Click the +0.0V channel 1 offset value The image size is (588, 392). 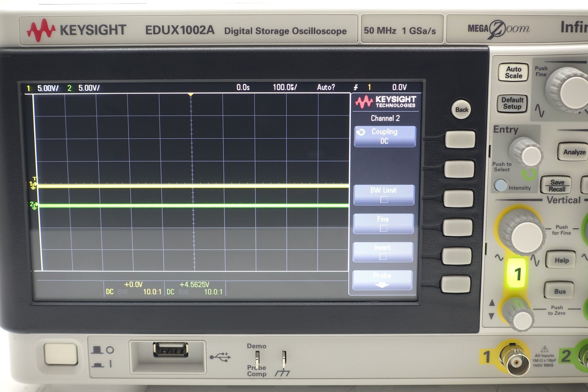click(x=133, y=284)
